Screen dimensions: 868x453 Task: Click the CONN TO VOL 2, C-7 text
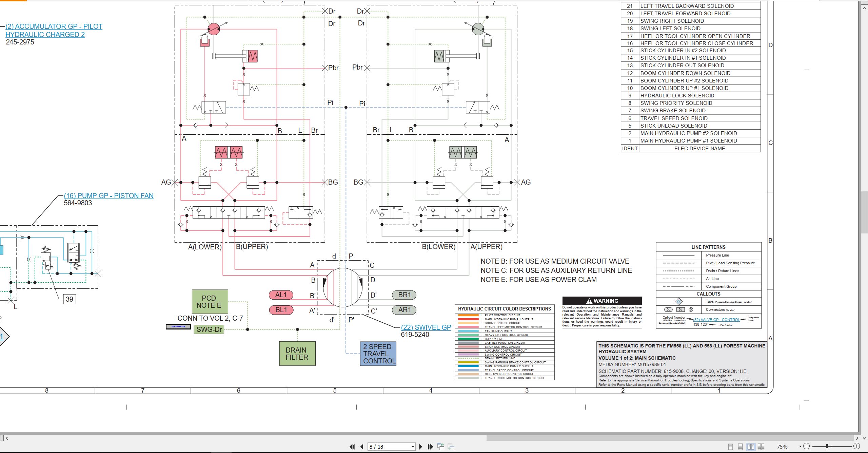(210, 318)
